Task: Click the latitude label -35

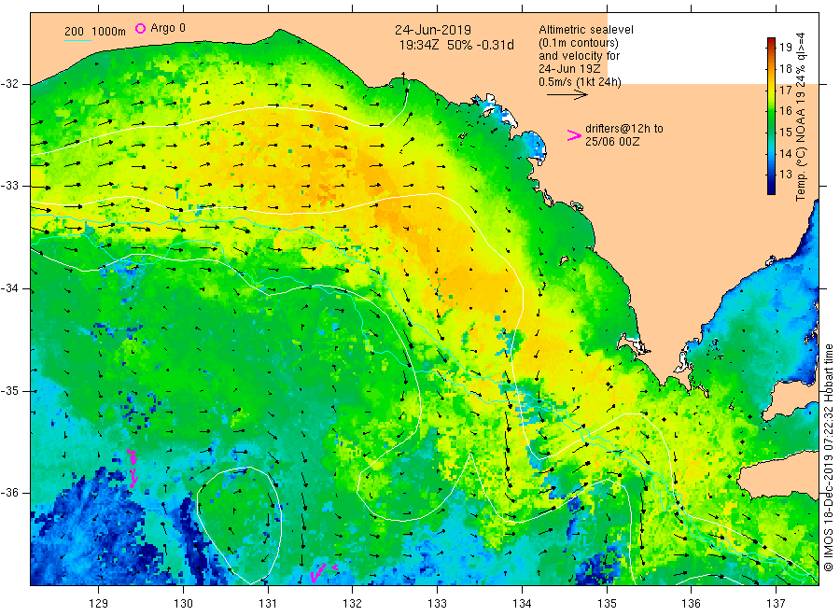Action: pos(9,391)
